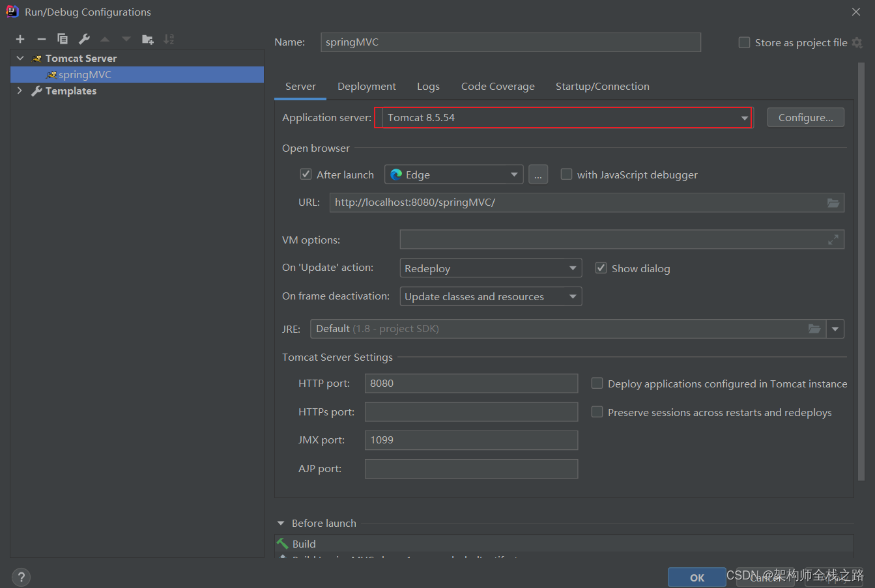
Task: Uncheck the After launch checkbox
Action: tap(306, 175)
